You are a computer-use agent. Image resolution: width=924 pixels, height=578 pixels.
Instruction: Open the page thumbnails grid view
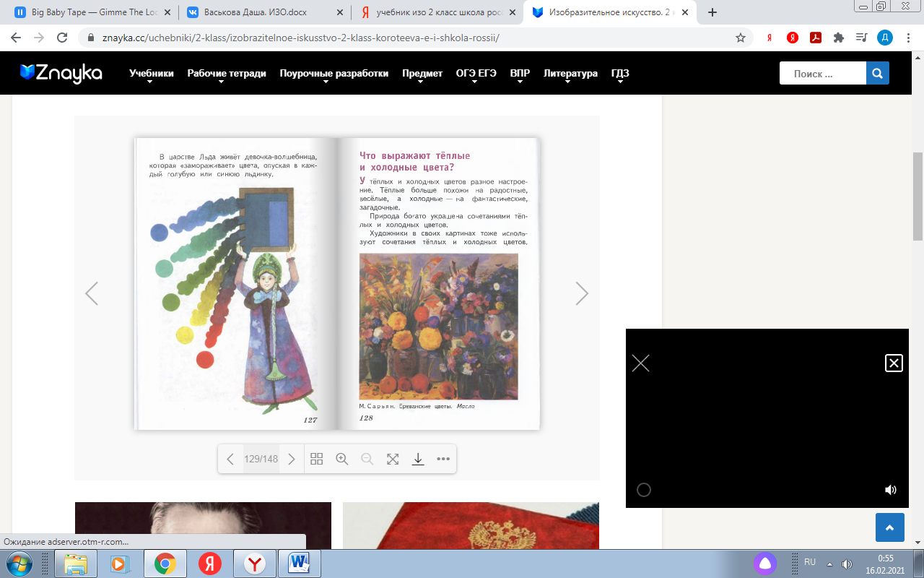pos(316,459)
